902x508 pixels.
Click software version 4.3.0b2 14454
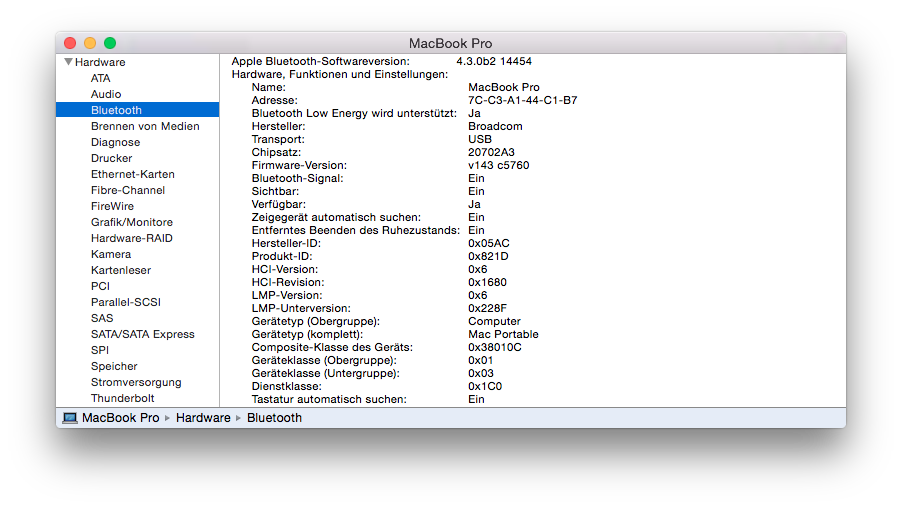click(494, 61)
